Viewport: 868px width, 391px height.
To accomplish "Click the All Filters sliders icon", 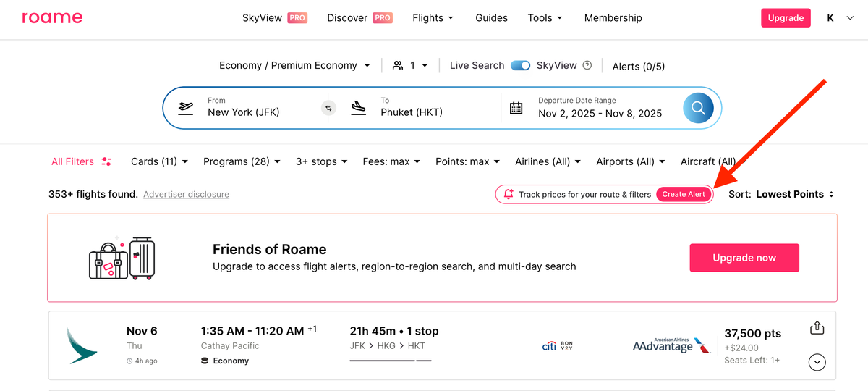I will pos(107,161).
